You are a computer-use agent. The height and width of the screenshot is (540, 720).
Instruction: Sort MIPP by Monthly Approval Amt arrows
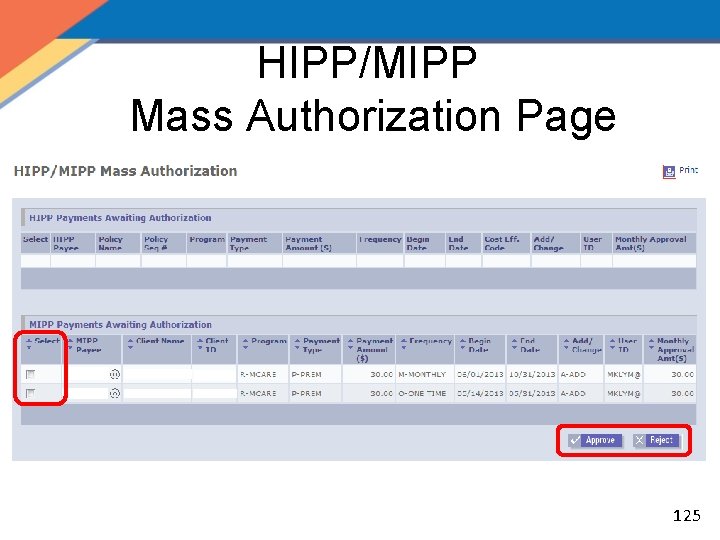click(651, 344)
